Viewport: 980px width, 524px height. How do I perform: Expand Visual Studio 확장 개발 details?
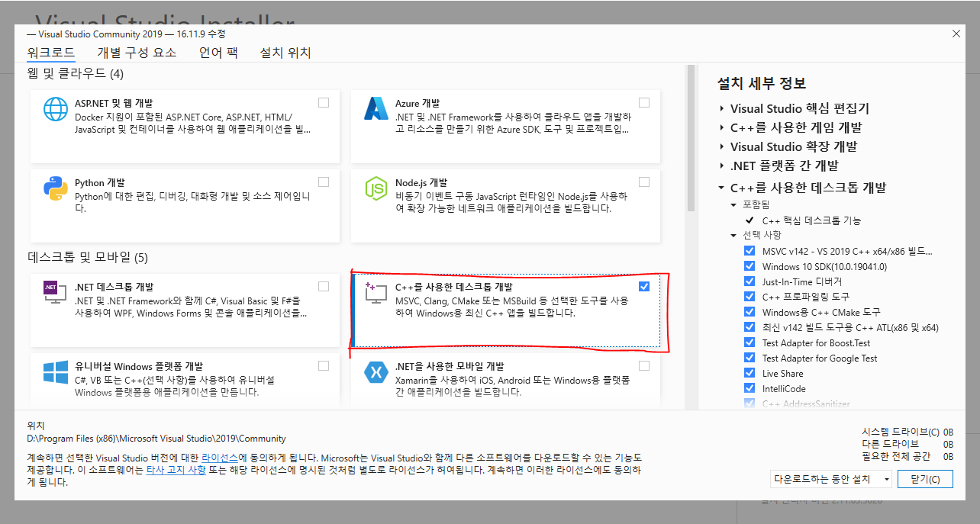[721, 146]
